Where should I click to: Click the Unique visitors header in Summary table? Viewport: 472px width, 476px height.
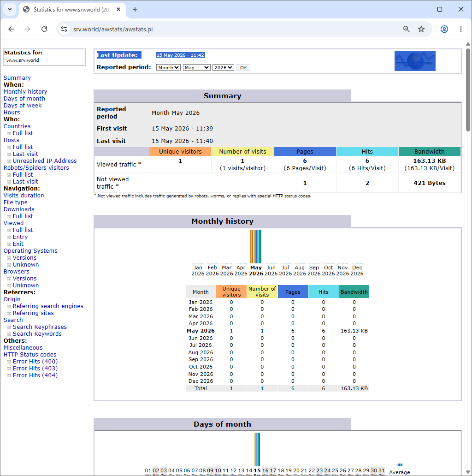pos(180,151)
